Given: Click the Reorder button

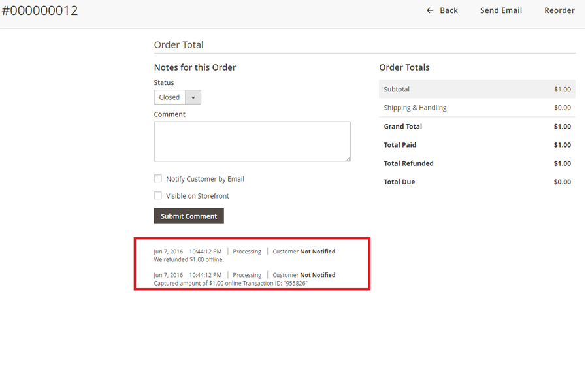Looking at the screenshot, I should click(x=559, y=10).
